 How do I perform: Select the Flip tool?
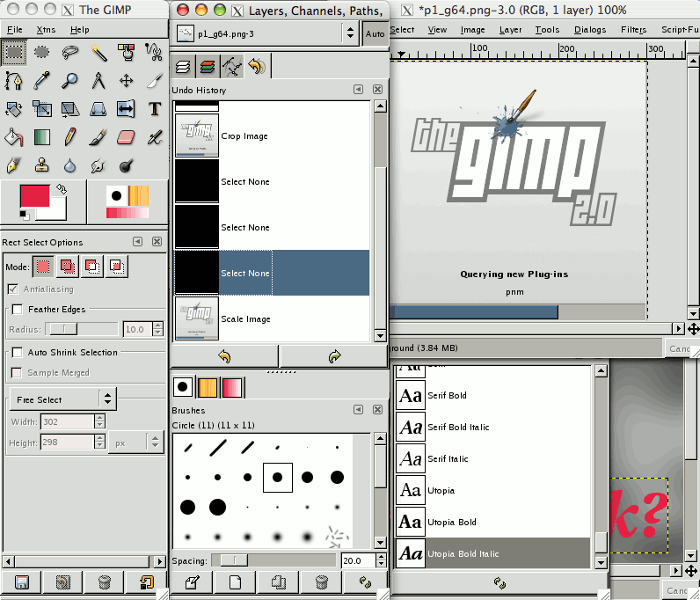127,109
